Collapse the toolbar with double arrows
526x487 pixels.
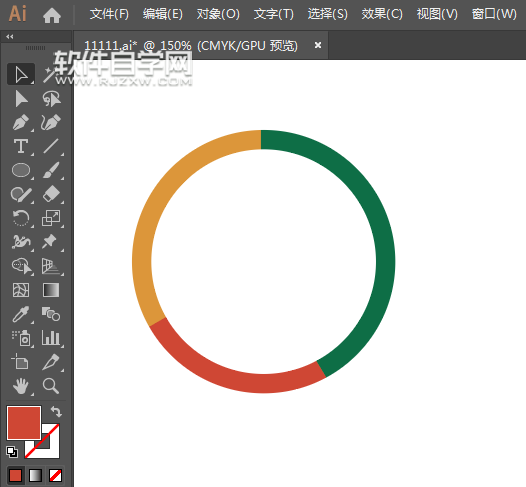10,37
